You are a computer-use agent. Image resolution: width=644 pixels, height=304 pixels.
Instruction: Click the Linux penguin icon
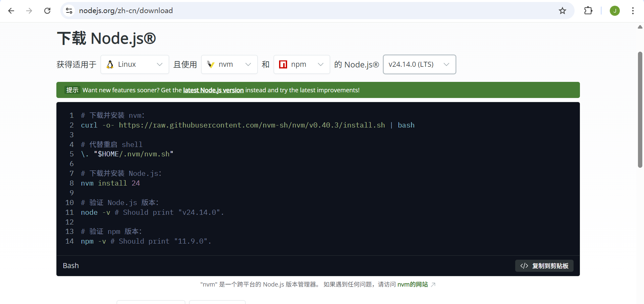click(110, 64)
